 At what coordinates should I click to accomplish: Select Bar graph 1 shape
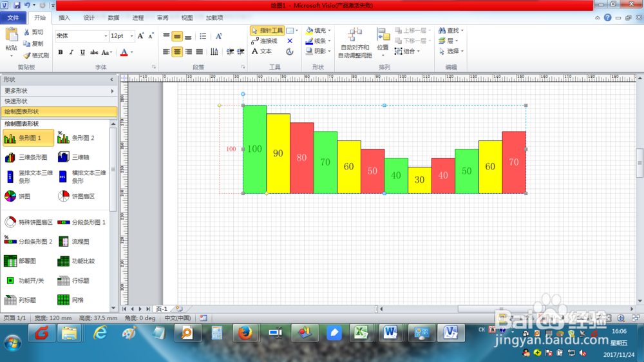[28, 138]
